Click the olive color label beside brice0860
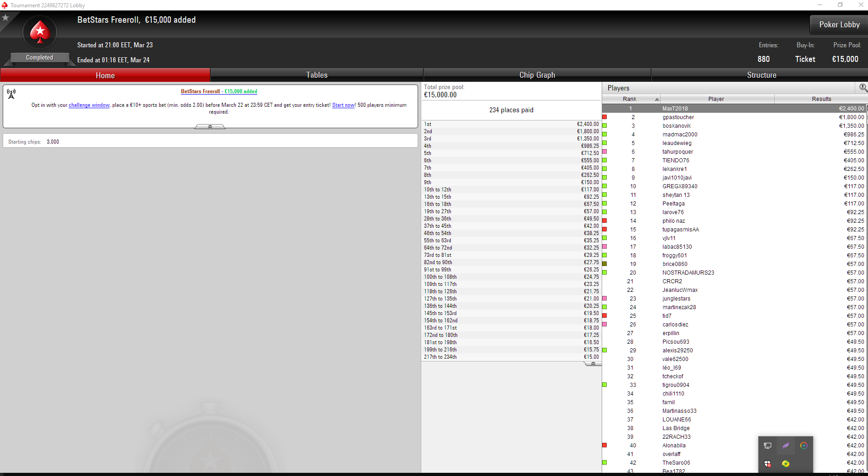 pyautogui.click(x=604, y=264)
